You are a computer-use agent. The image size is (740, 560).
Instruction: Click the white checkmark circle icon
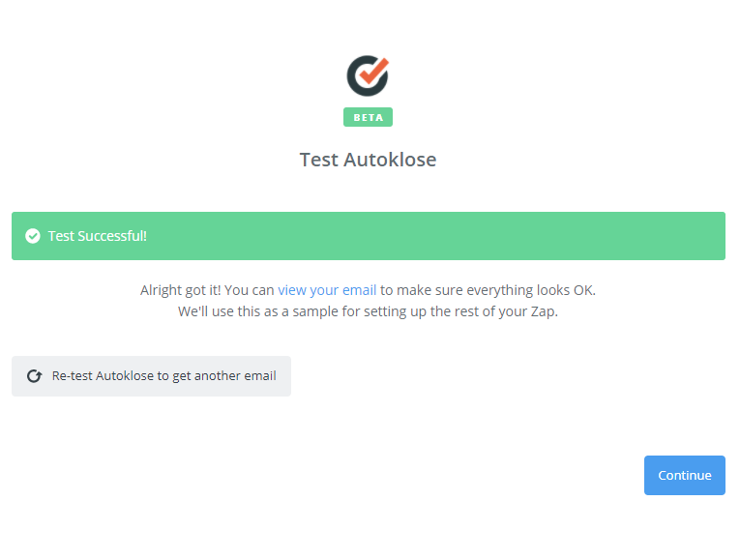(33, 236)
